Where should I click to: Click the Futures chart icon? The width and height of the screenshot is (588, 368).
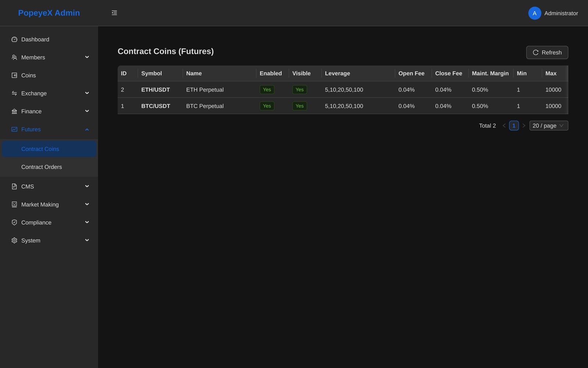coord(14,130)
